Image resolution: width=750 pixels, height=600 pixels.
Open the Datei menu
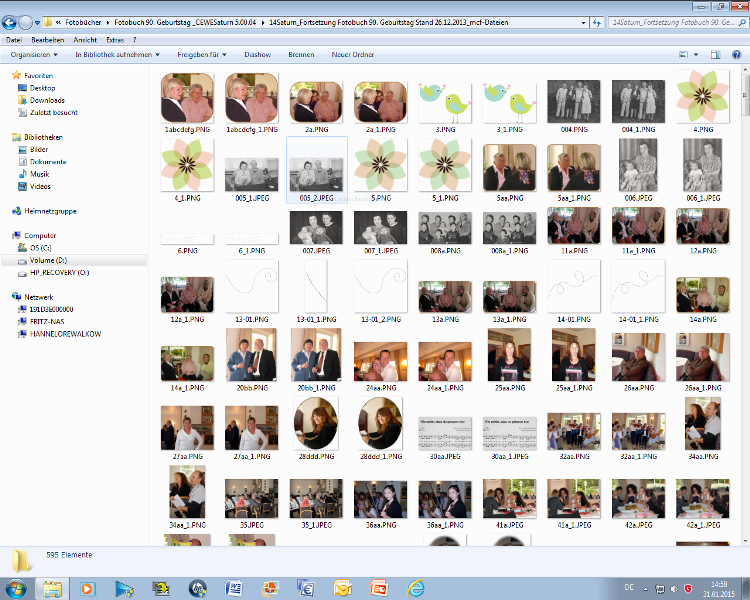(14, 40)
